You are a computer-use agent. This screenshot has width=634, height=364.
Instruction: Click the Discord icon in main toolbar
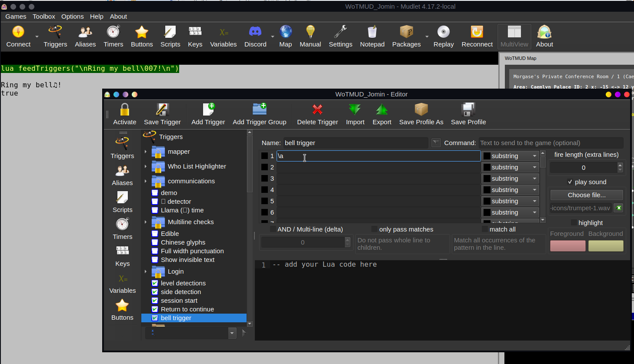(x=255, y=32)
